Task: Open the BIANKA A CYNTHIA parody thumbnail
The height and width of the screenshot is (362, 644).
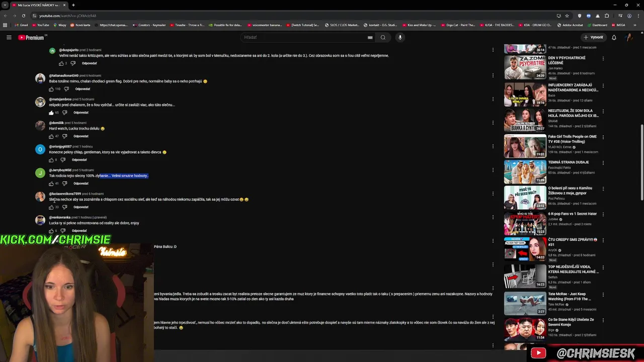Action: pos(525,120)
